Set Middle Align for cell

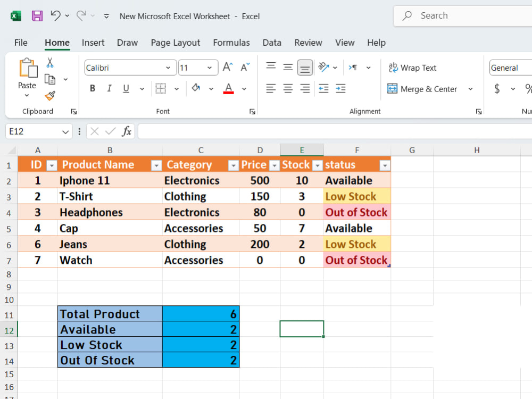tap(288, 67)
